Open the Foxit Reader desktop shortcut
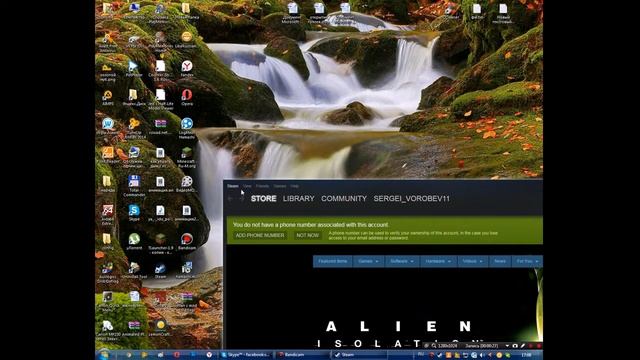The width and height of the screenshot is (640, 360). click(x=108, y=155)
